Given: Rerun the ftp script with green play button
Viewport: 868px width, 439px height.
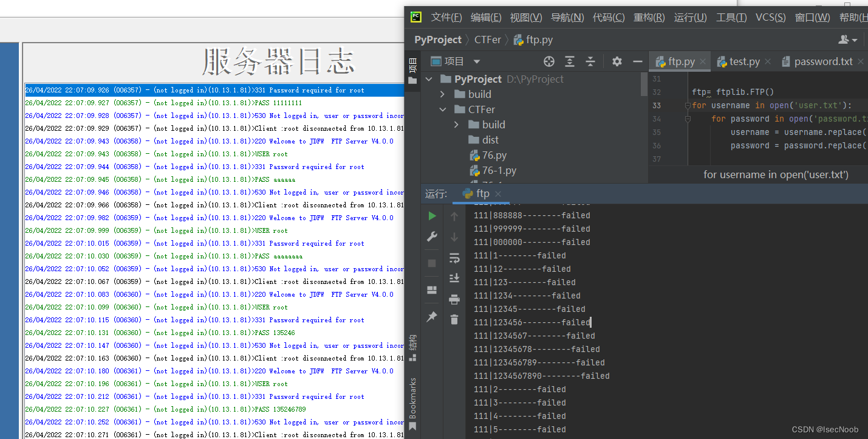Looking at the screenshot, I should click(x=432, y=216).
